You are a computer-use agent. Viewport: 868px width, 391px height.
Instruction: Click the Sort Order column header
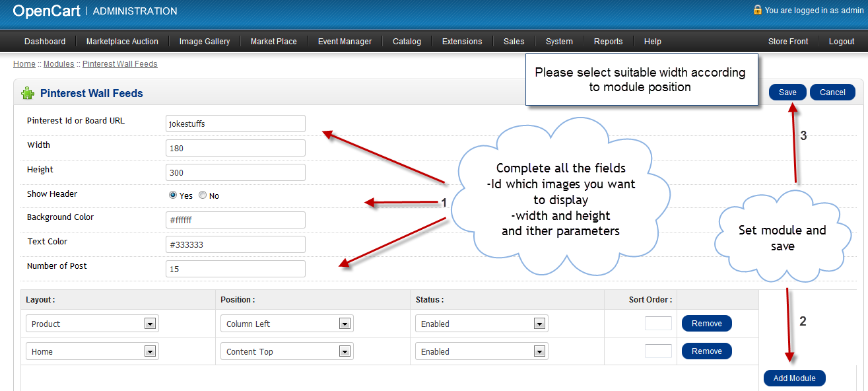(x=651, y=300)
